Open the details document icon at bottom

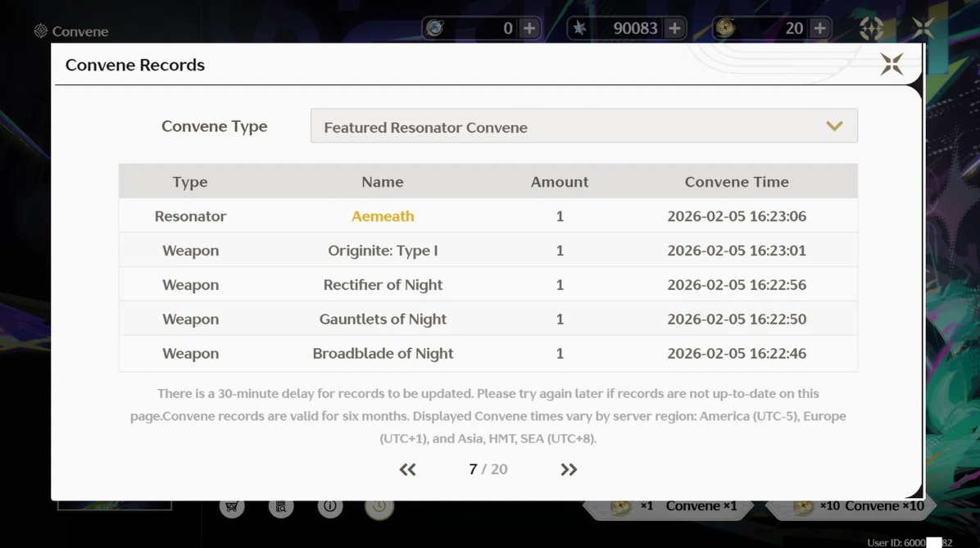tap(280, 506)
